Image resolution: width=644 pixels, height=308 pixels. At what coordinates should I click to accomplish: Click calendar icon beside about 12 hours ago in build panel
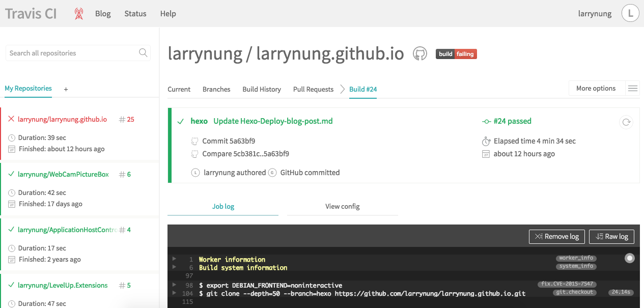coord(486,154)
